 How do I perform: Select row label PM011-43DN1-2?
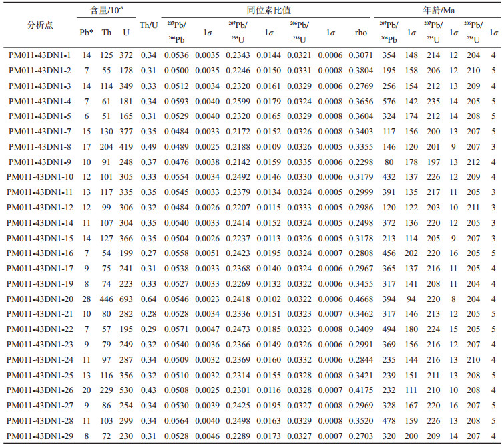pos(39,71)
